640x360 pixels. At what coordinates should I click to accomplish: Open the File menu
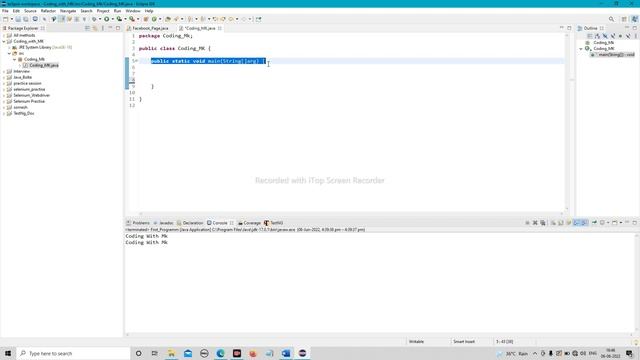(5, 11)
